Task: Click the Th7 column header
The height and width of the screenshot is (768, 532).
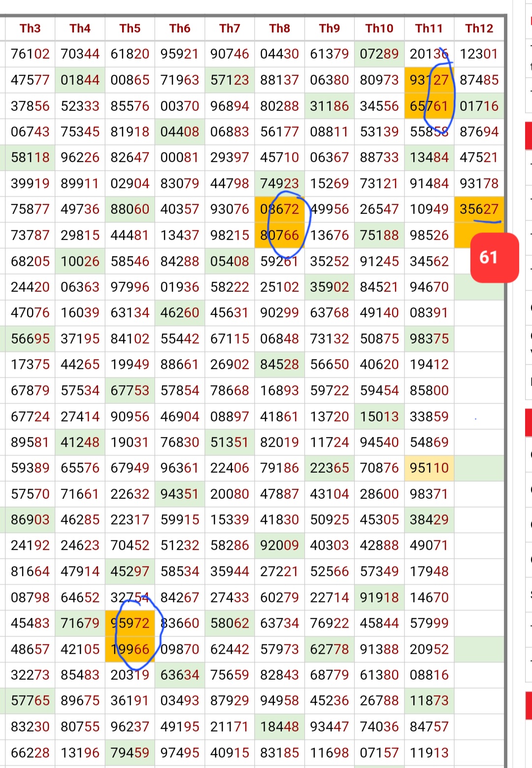Action: [230, 28]
